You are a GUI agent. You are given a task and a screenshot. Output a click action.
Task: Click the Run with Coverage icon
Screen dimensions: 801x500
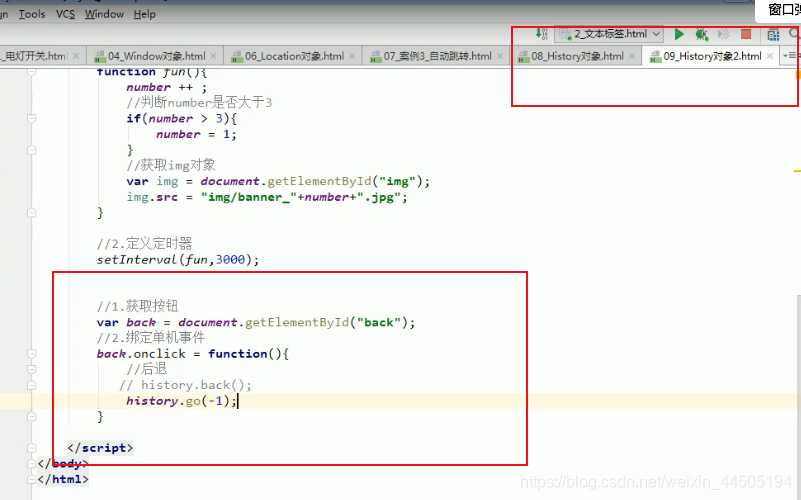coord(723,34)
